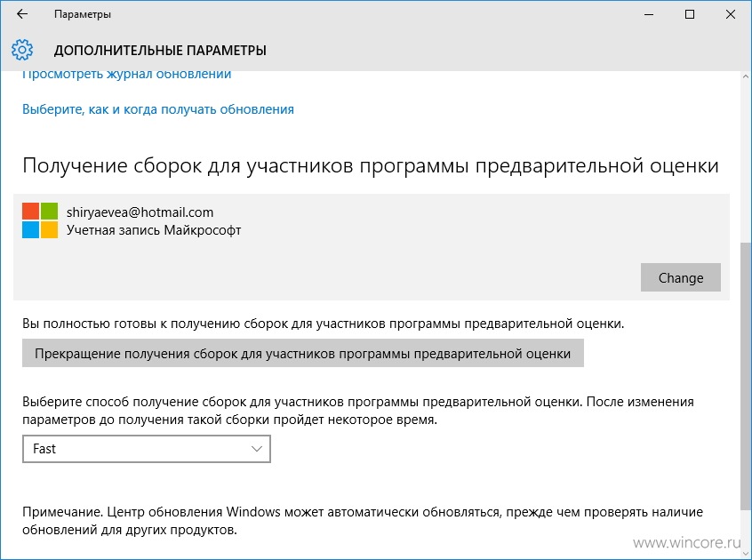Screen dimensions: 752x560
Task: Click the scrollbar up arrow
Action: [x=746, y=76]
